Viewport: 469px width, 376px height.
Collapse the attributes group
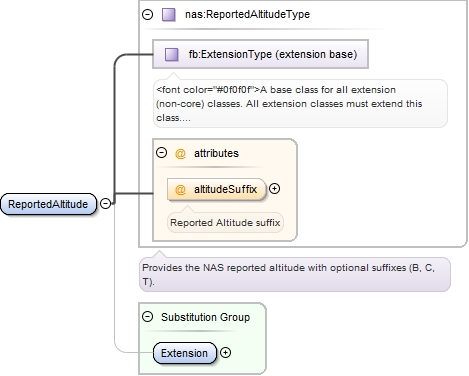[161, 153]
